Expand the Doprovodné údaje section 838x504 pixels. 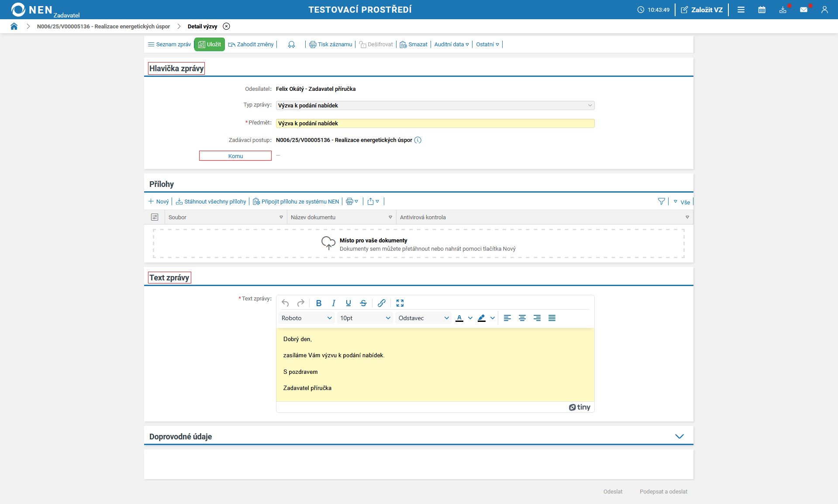[679, 436]
